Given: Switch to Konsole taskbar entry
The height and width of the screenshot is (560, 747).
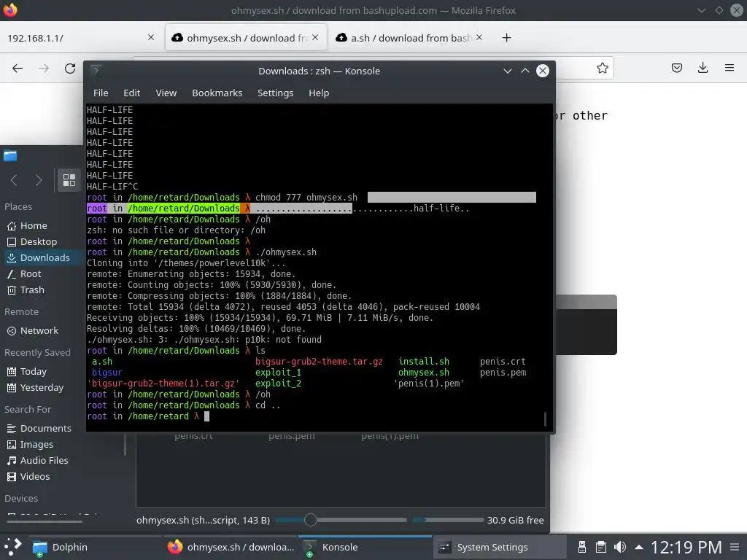Looking at the screenshot, I should click(x=365, y=548).
